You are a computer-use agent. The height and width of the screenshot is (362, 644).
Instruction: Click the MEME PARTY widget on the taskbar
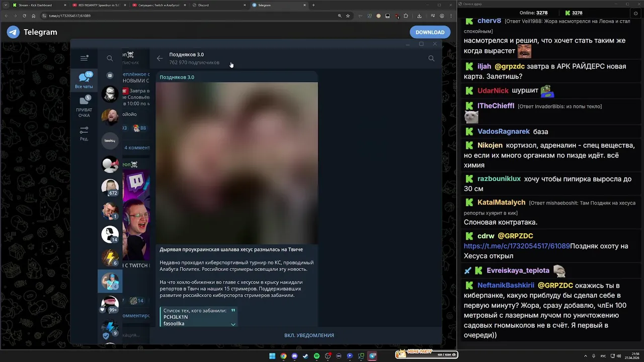click(x=426, y=354)
